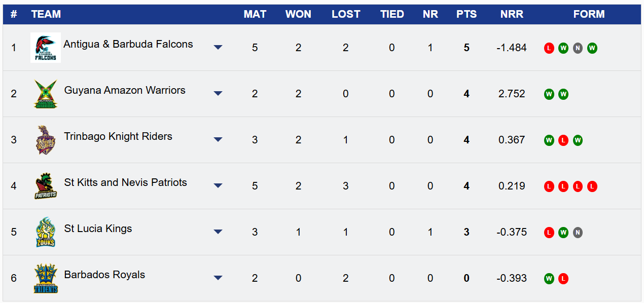
Task: Click the Trinbago Knight Riders logo
Action: (46, 140)
